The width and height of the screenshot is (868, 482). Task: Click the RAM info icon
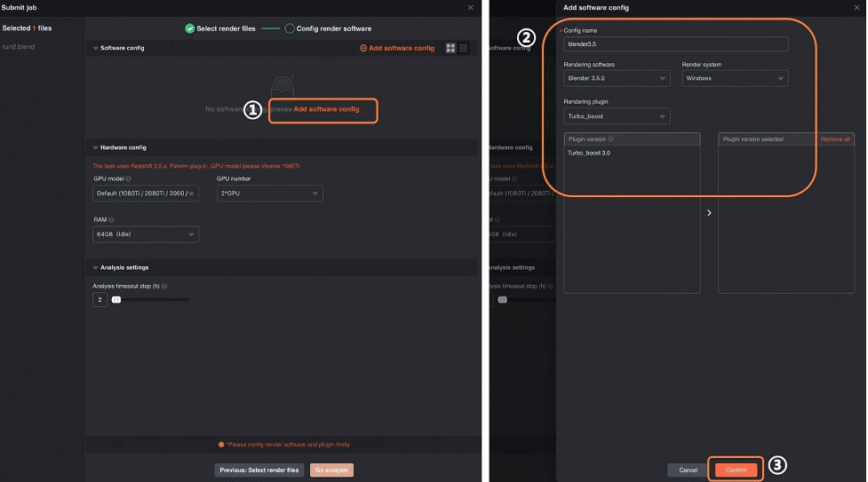pos(111,219)
